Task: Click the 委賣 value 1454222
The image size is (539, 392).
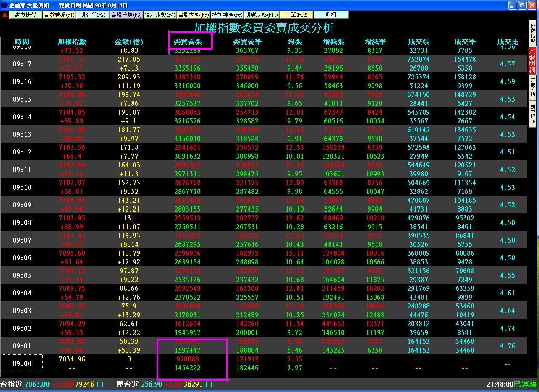Action: (x=188, y=368)
